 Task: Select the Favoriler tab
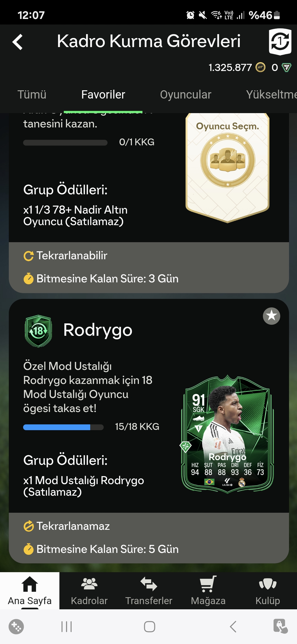103,94
